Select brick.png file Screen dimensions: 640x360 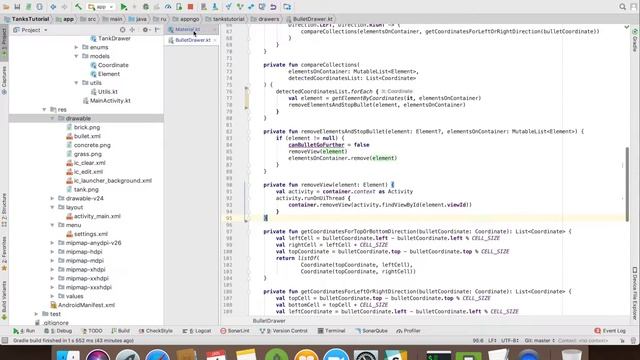(x=83, y=127)
